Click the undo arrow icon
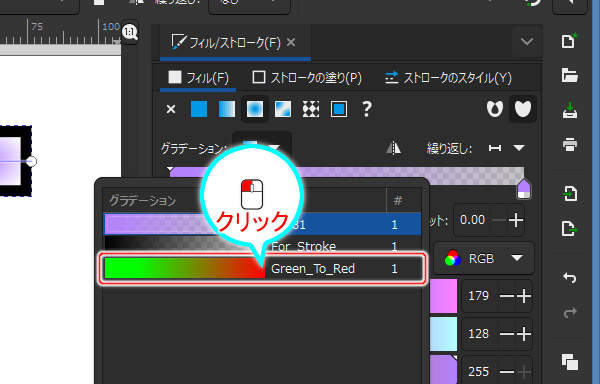 click(x=569, y=277)
